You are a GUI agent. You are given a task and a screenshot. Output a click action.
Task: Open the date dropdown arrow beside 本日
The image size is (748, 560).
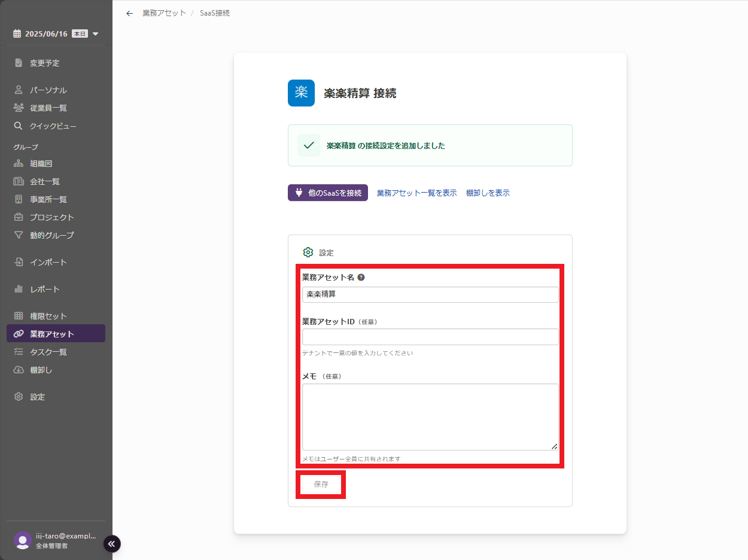click(x=96, y=34)
